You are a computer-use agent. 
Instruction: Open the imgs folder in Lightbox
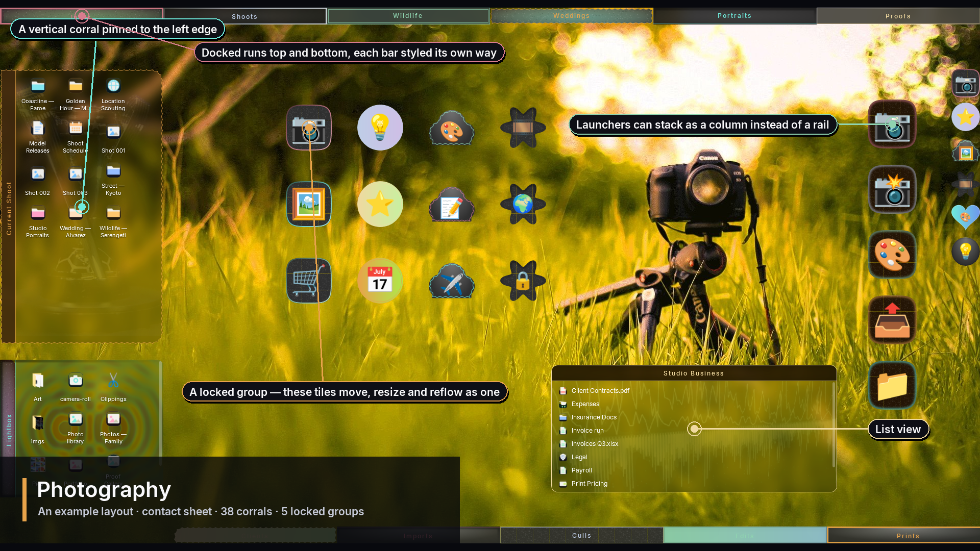[38, 429]
